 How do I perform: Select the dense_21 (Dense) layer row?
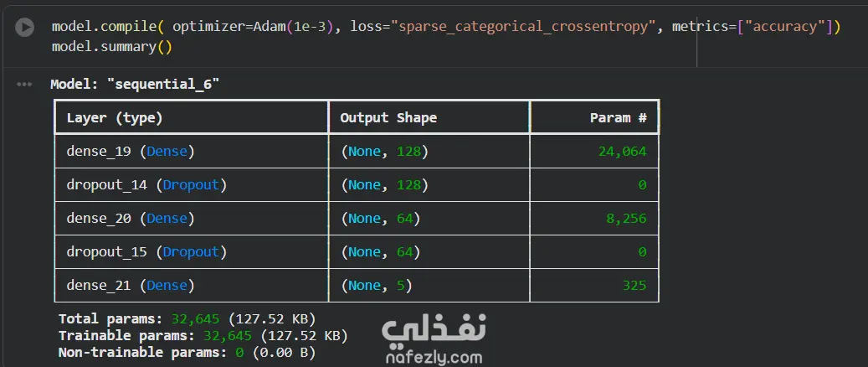point(357,285)
